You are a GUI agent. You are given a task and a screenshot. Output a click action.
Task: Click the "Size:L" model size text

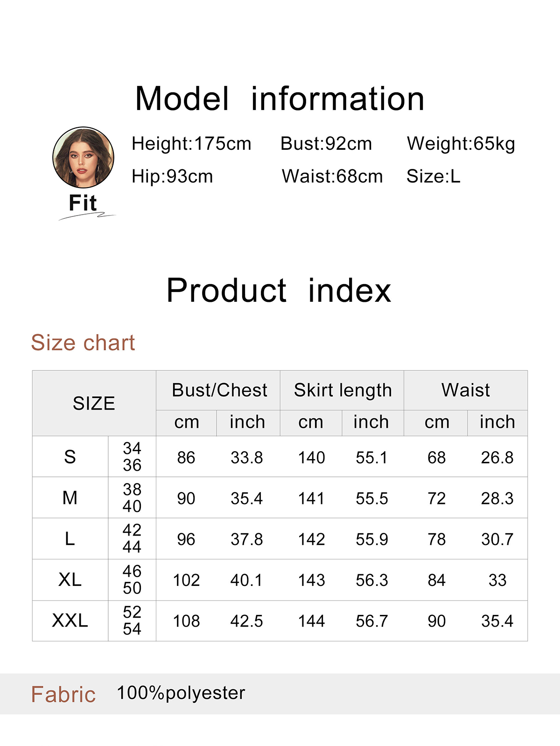click(x=433, y=176)
